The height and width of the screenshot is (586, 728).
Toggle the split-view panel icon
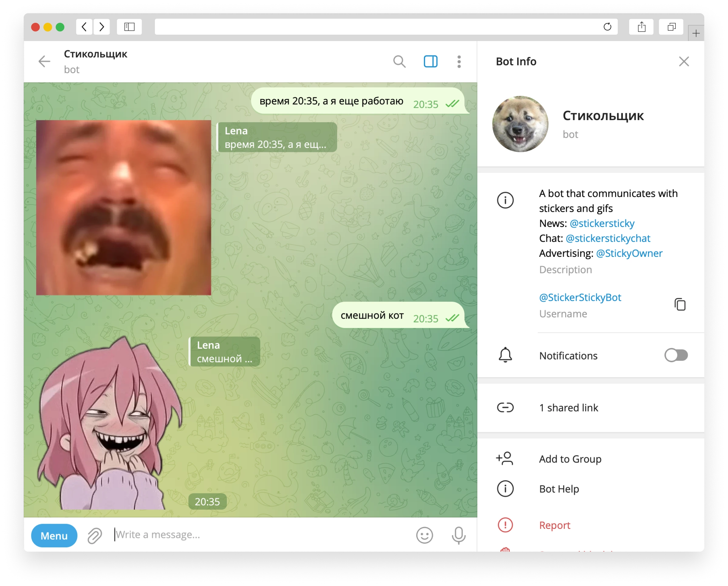(431, 61)
